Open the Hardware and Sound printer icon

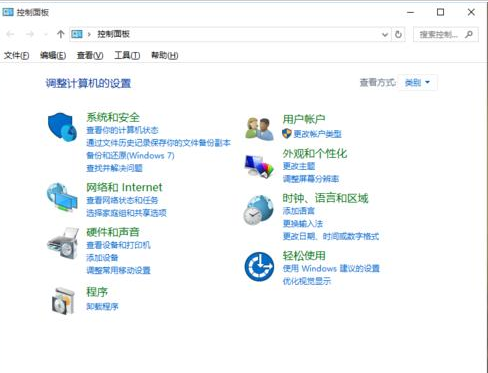pos(63,243)
